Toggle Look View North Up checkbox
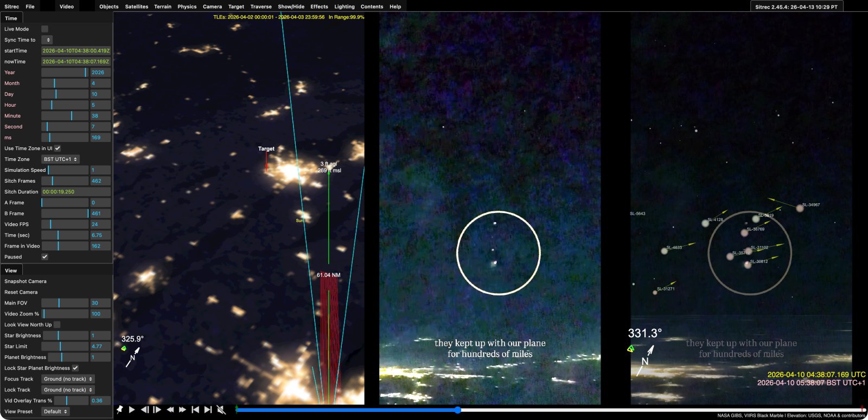The image size is (868, 420). coord(57,325)
